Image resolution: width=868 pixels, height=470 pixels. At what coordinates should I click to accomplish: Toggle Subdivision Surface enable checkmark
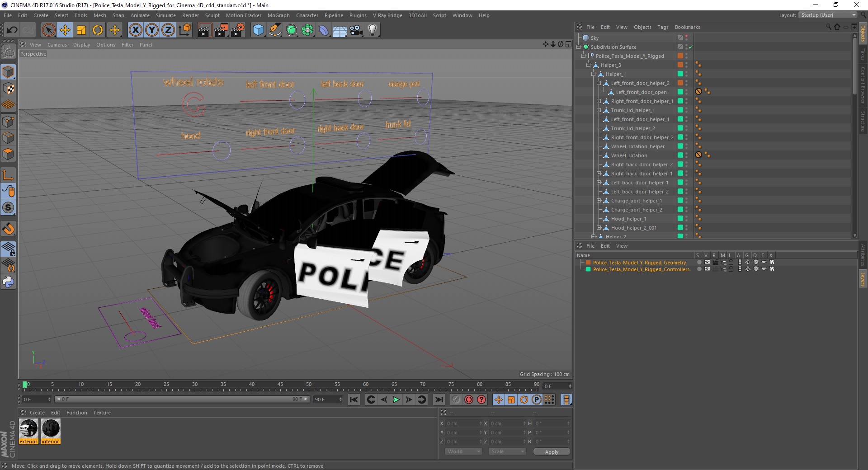click(x=691, y=47)
